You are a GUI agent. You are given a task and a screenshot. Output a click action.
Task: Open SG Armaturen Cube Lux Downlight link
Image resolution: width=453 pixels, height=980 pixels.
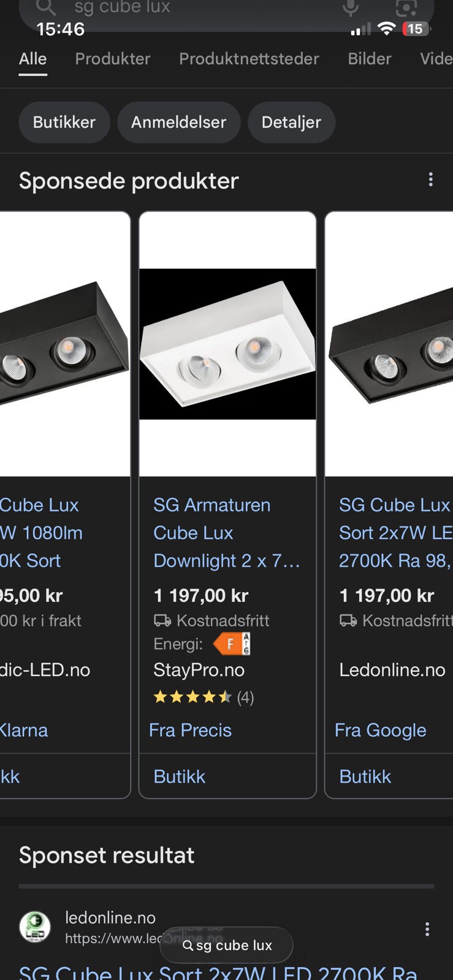pyautogui.click(x=226, y=532)
